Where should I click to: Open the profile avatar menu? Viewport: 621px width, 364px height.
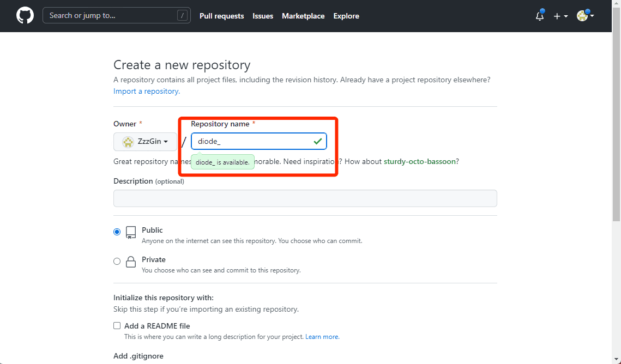586,16
